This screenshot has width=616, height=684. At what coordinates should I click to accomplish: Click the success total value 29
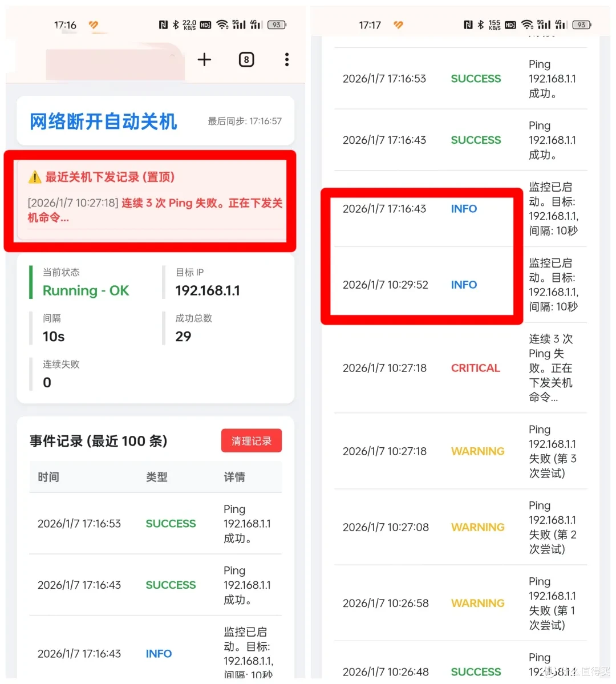pyautogui.click(x=183, y=337)
